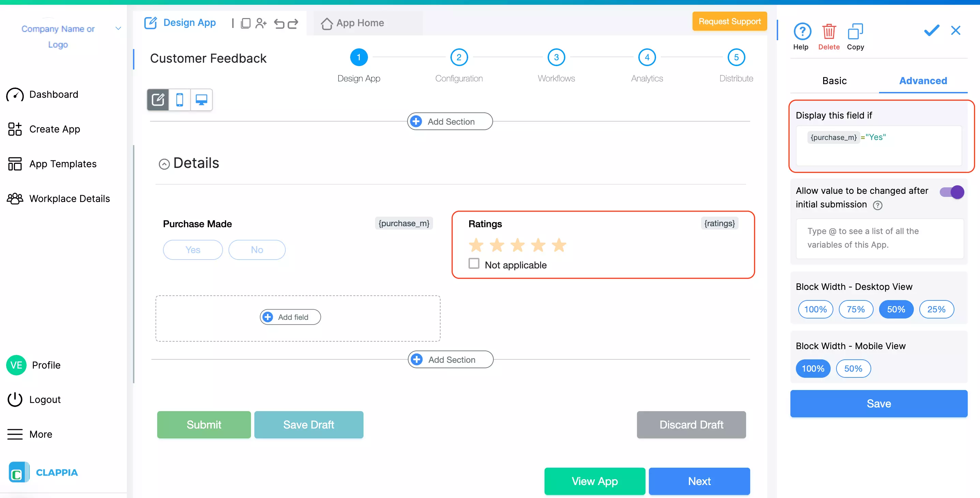The image size is (980, 498).
Task: Click the add user icon
Action: (261, 24)
